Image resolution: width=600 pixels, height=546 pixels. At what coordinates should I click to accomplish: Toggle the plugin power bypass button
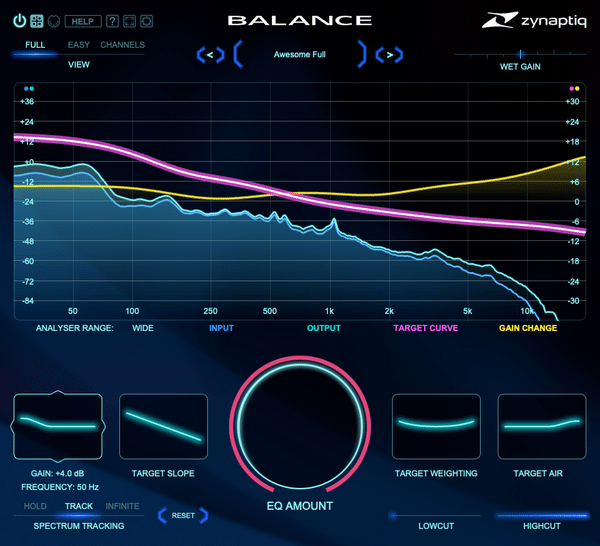pyautogui.click(x=19, y=20)
